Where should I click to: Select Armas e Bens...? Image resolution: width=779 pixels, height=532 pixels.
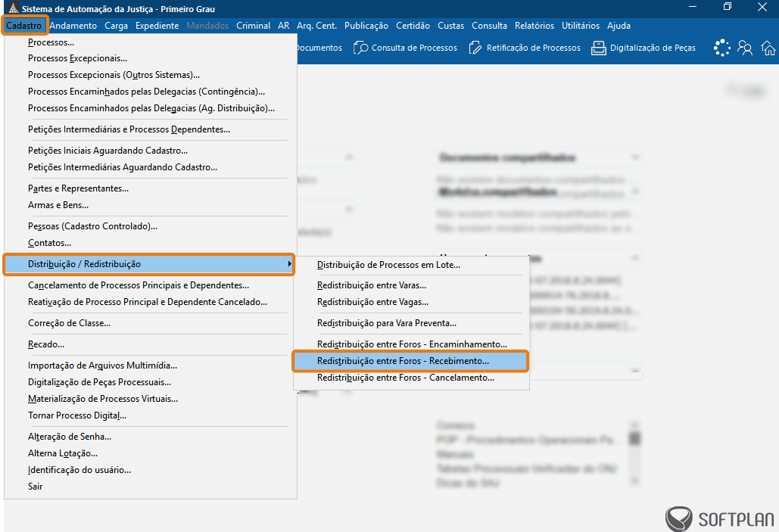(151, 204)
